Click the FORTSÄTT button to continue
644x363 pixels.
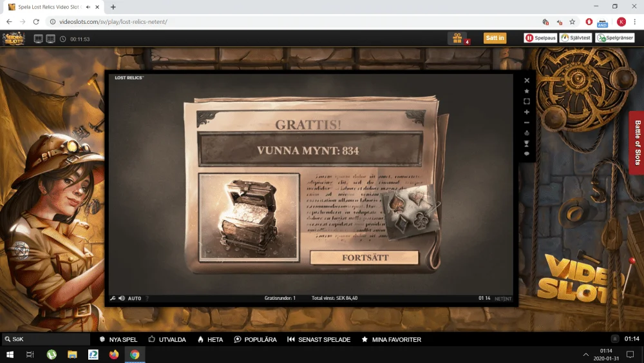(x=365, y=258)
